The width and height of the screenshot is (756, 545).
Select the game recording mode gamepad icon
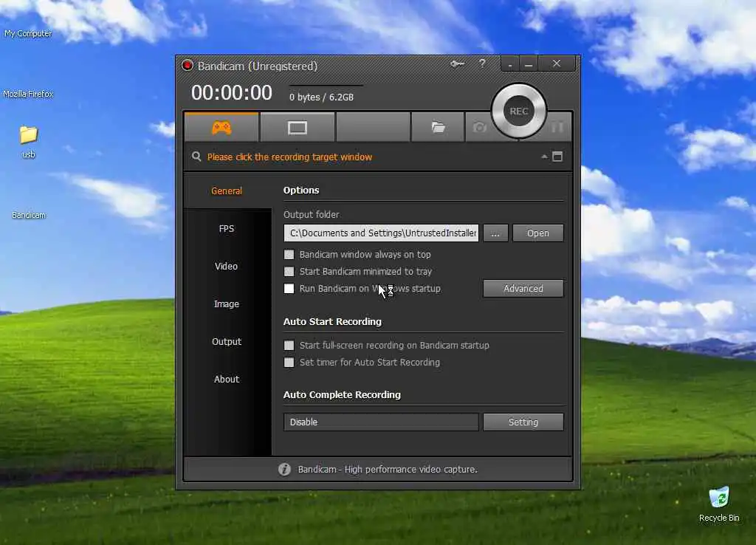[221, 128]
